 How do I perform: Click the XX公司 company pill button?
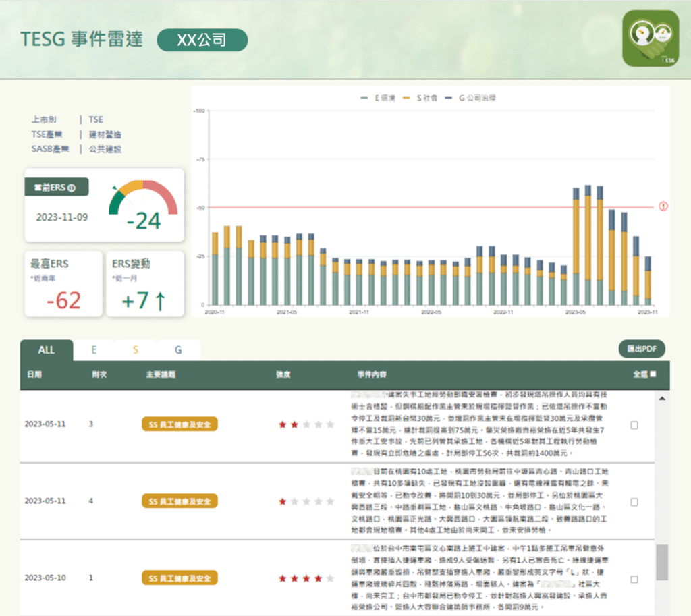[x=202, y=40]
